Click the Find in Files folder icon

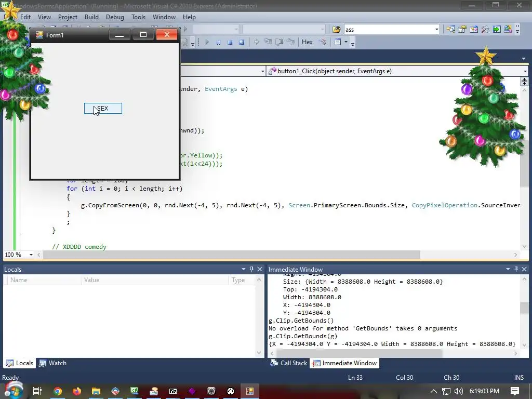click(337, 30)
